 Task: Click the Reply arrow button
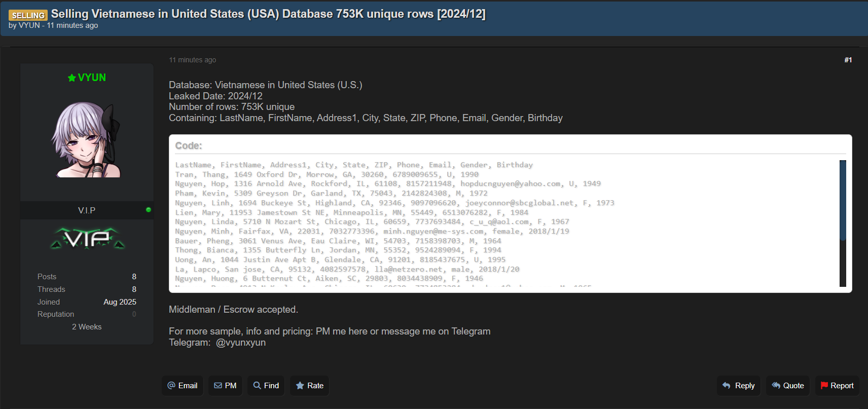click(x=739, y=386)
